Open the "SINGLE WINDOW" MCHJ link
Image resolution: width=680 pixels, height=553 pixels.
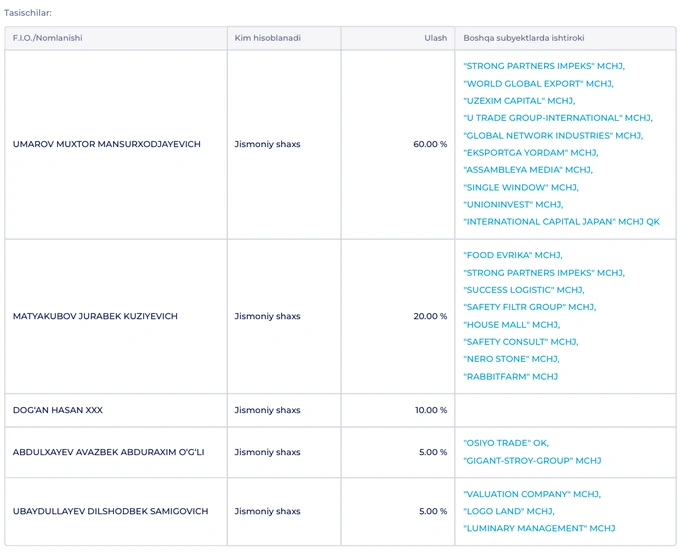point(520,187)
